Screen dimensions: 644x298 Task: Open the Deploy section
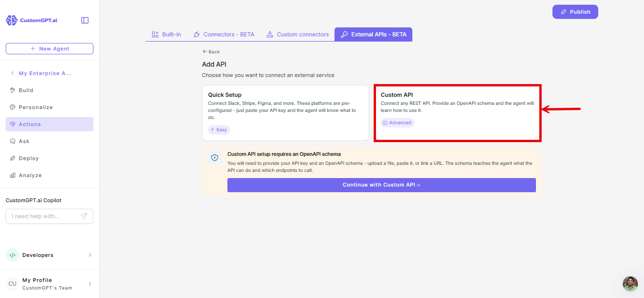pos(50,158)
